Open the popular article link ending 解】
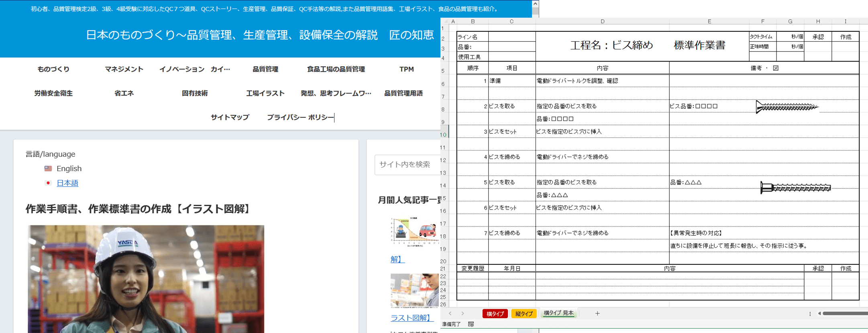Viewport: 868px width, 333px height. pos(397,259)
